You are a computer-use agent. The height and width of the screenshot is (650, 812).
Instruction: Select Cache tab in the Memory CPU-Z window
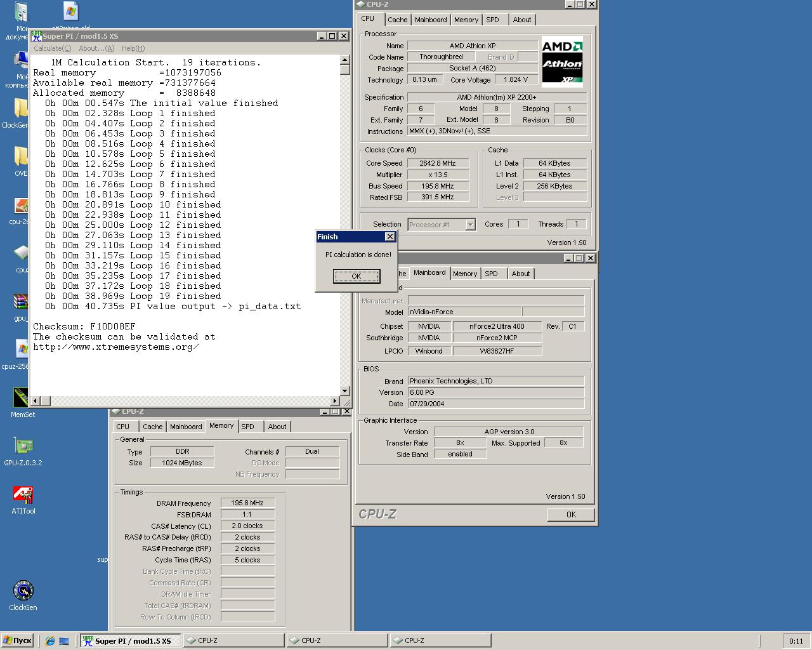(x=152, y=427)
